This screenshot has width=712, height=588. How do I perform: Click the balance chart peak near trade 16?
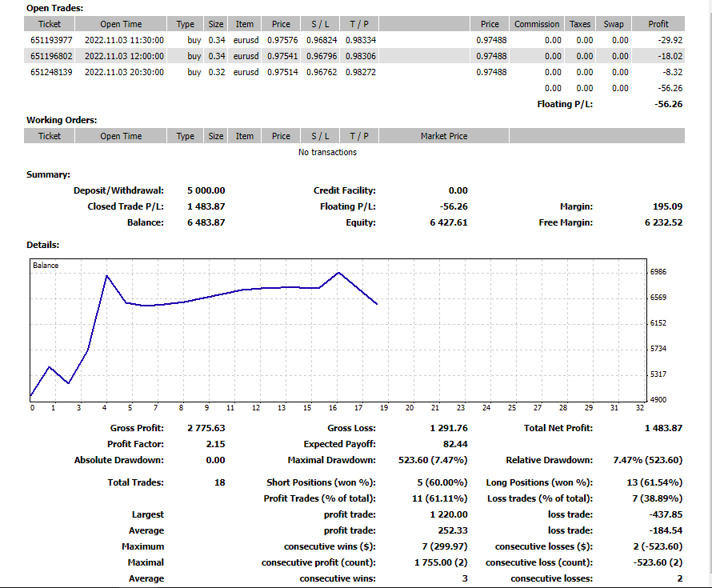[x=338, y=273]
